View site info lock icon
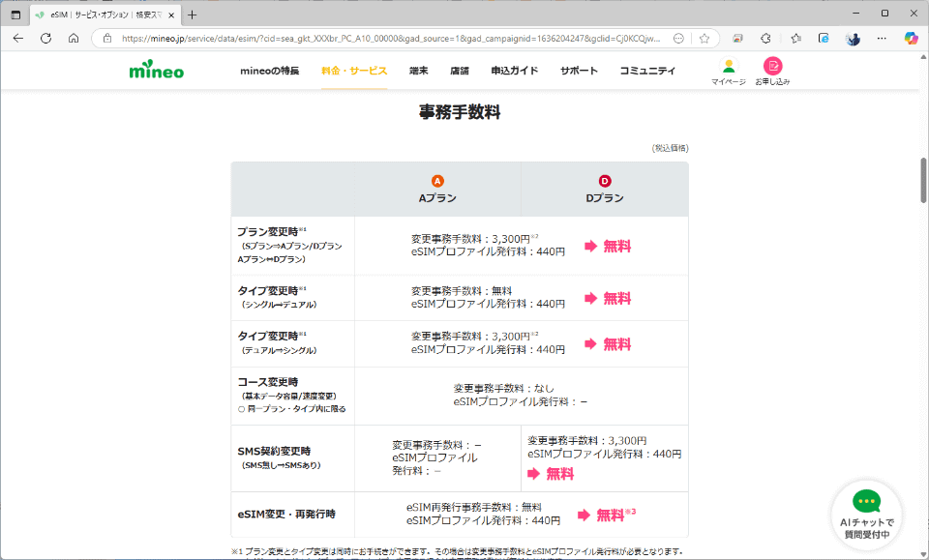 [107, 39]
